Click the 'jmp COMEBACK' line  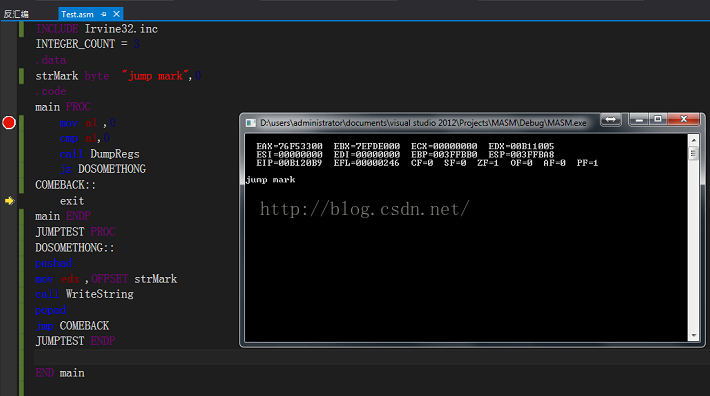tap(72, 326)
